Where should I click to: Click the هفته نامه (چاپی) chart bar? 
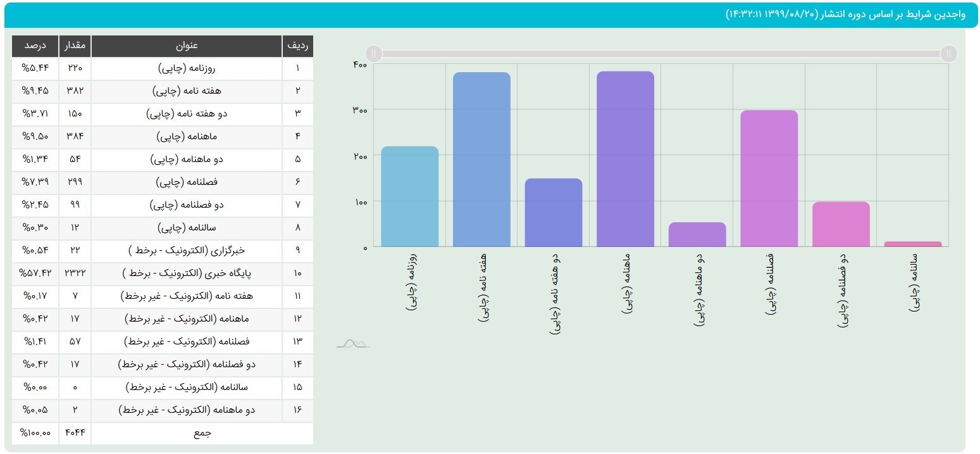pos(481,160)
